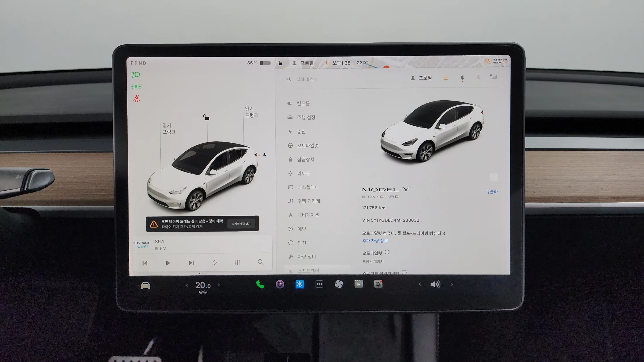Toggle favorite star for 89.1 FM
The height and width of the screenshot is (362, 644).
[x=214, y=263]
